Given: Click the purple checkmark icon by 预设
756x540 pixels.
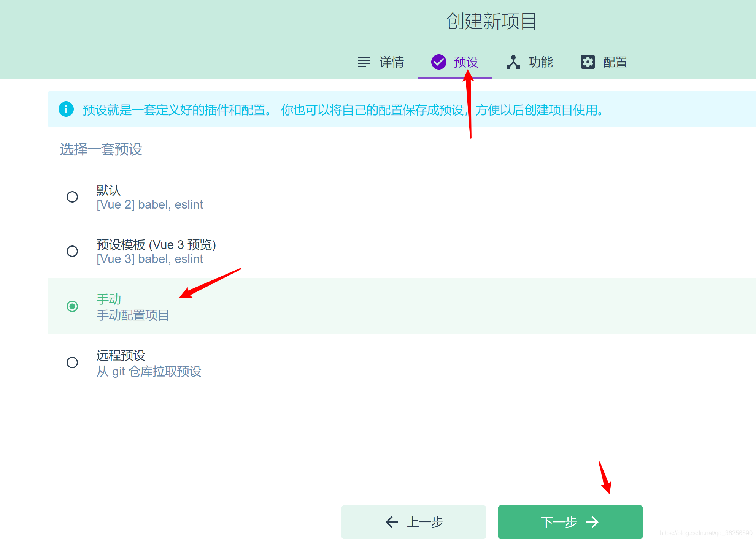Looking at the screenshot, I should (x=438, y=62).
